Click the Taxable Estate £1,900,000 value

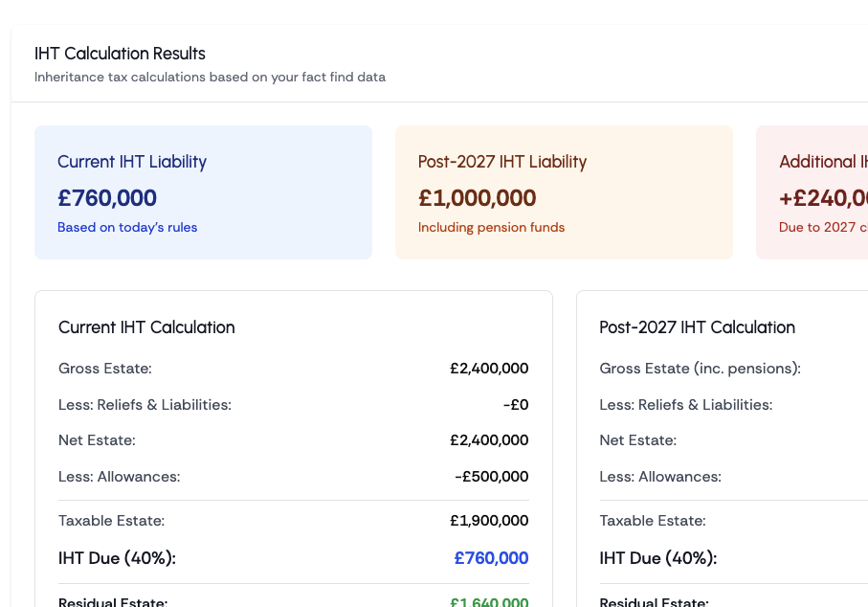tap(489, 521)
